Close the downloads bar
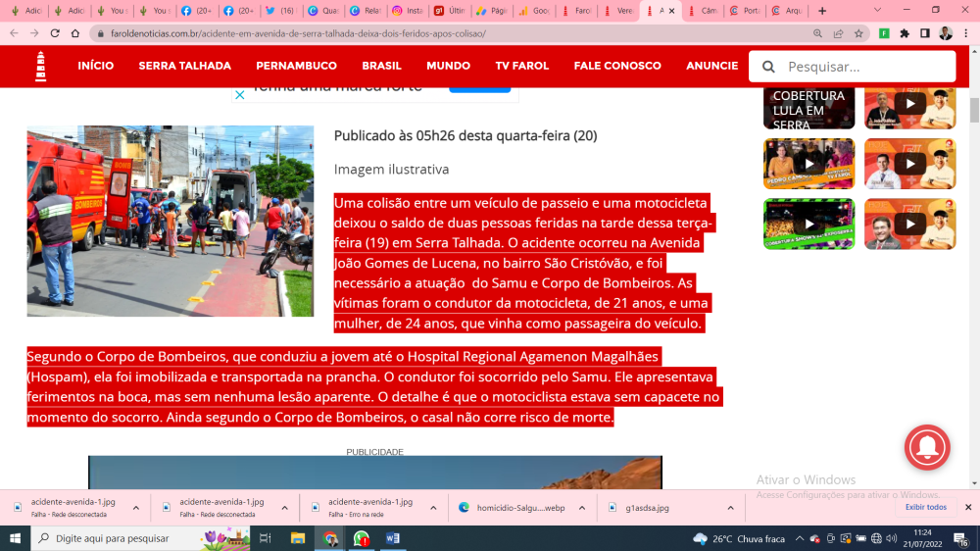This screenshot has width=980, height=551. pos(968,507)
